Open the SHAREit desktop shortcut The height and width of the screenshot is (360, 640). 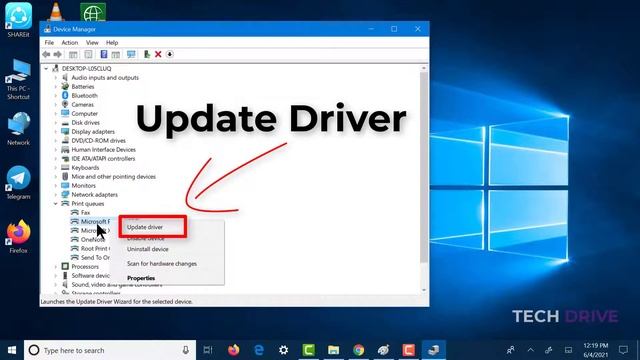18,20
